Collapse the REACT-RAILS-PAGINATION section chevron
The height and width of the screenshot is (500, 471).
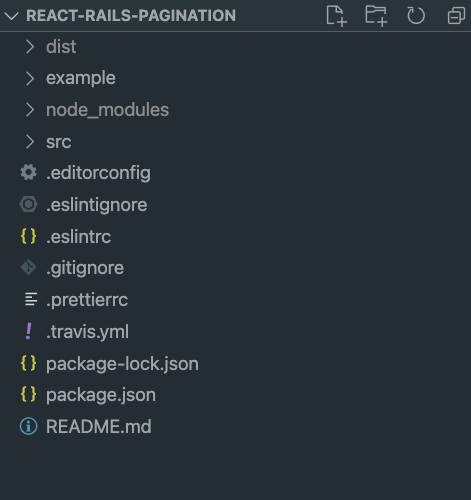[12, 16]
